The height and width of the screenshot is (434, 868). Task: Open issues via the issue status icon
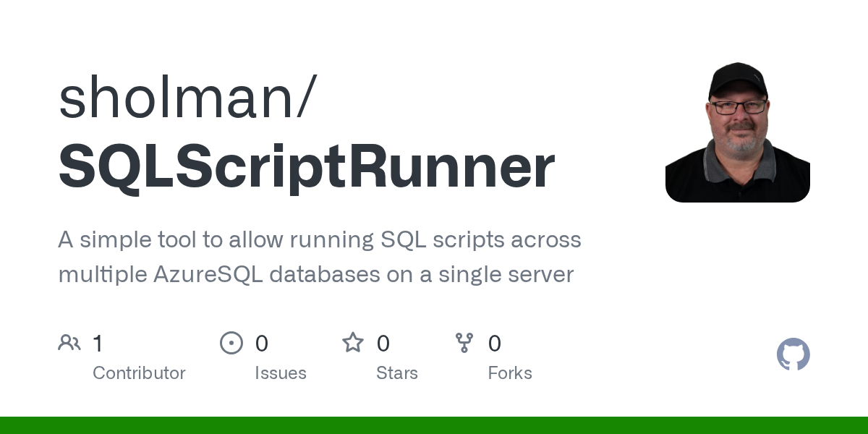point(231,343)
